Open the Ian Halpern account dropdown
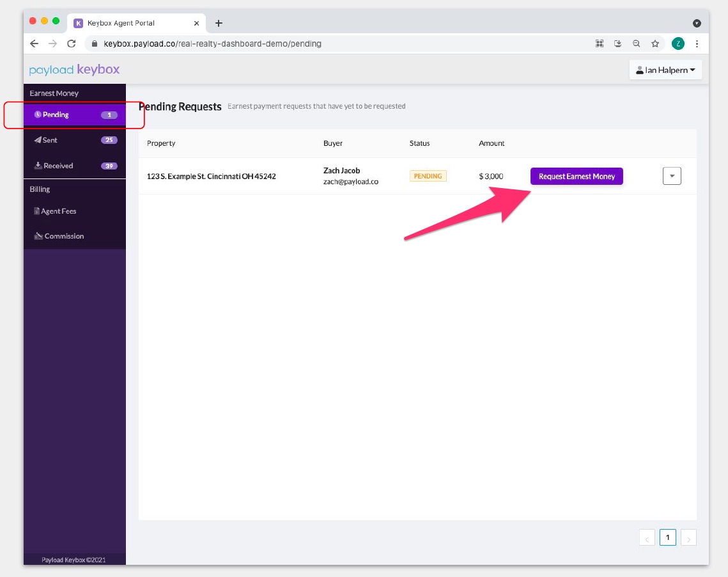Viewport: 728px width, 577px height. [x=665, y=69]
